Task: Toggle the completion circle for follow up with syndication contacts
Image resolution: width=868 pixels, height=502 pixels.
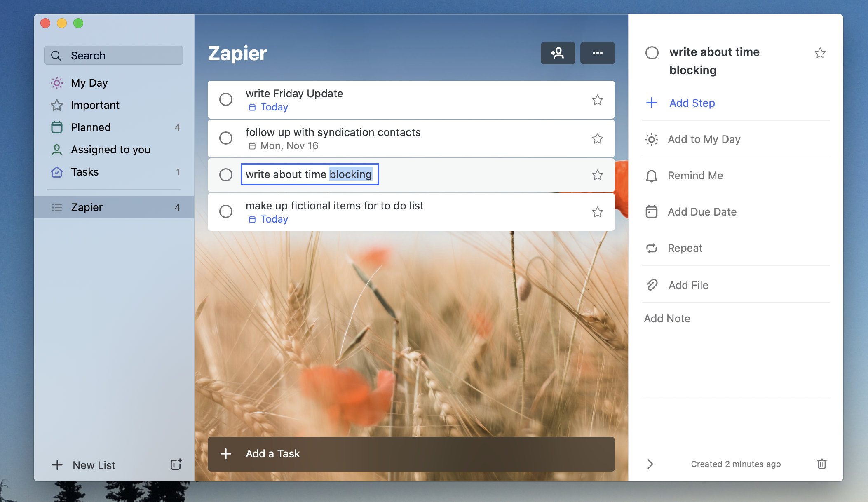Action: tap(226, 138)
